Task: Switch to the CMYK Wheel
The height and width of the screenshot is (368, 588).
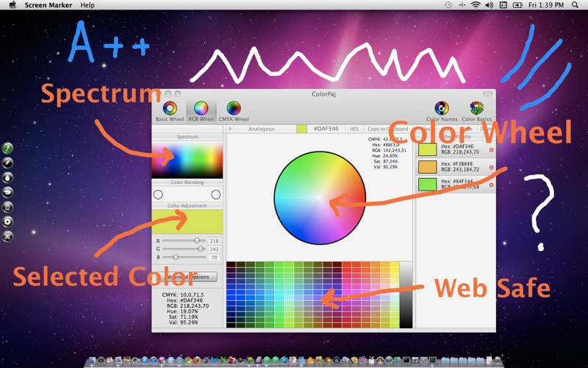Action: pos(234,111)
